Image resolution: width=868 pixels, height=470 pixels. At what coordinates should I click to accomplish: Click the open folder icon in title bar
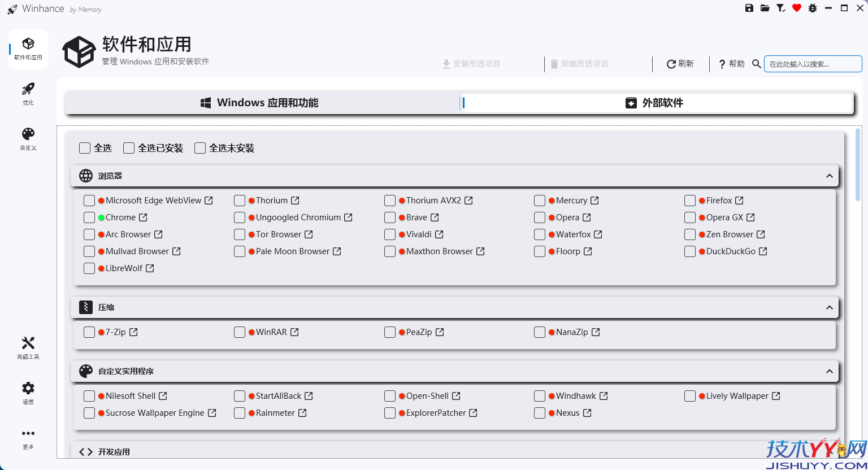click(765, 8)
